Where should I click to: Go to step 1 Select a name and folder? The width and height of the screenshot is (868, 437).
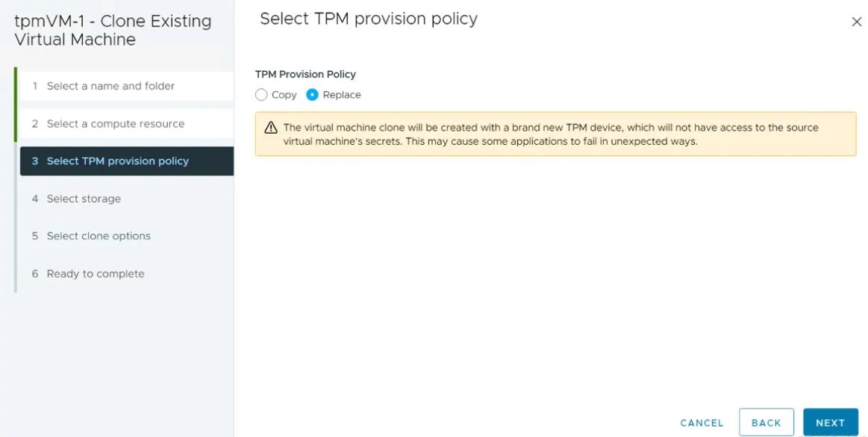coord(127,86)
